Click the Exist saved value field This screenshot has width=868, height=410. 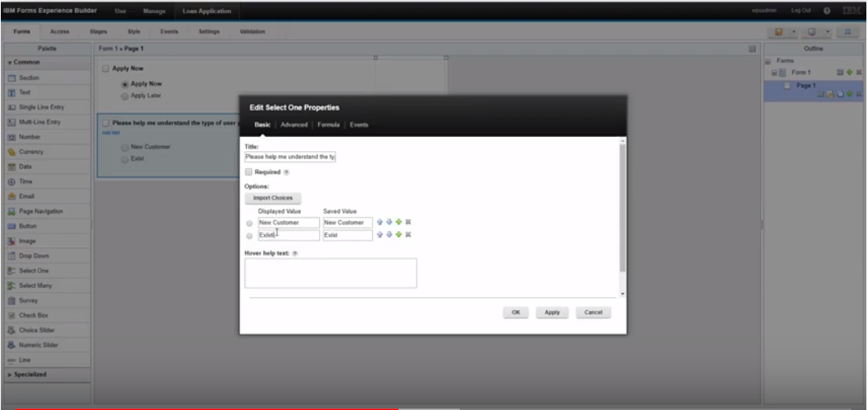tap(348, 235)
